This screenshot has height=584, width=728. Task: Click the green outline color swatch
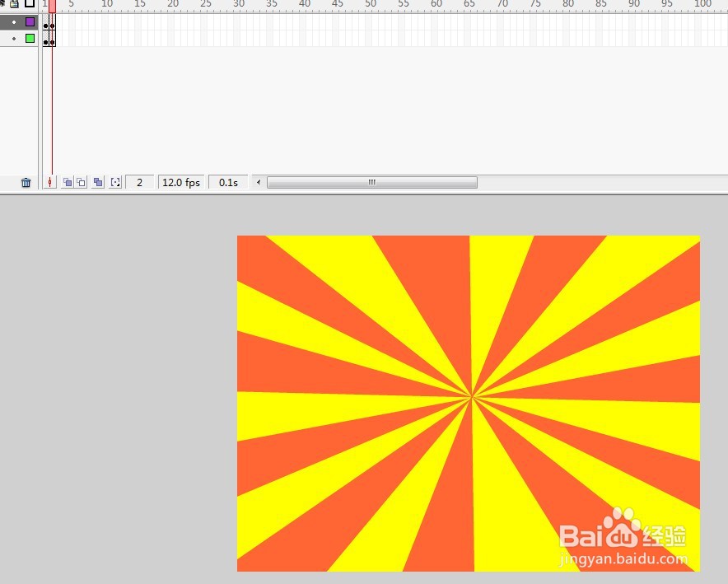click(x=30, y=39)
